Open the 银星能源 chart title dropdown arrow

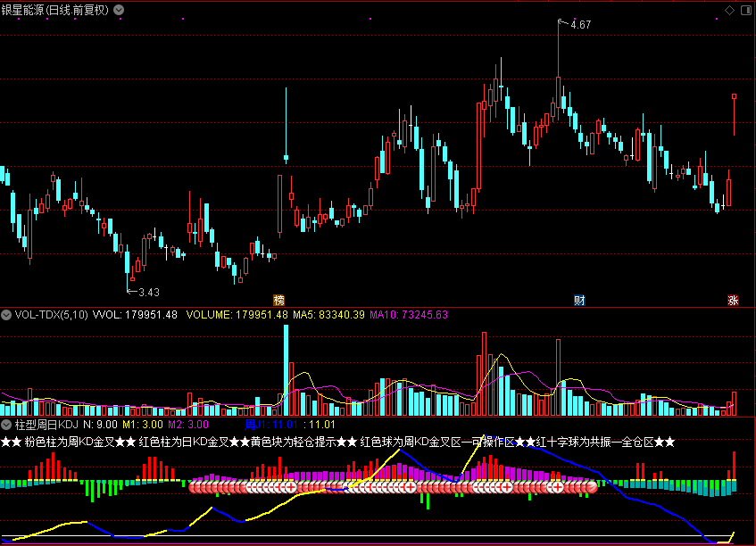pyautogui.click(x=119, y=10)
